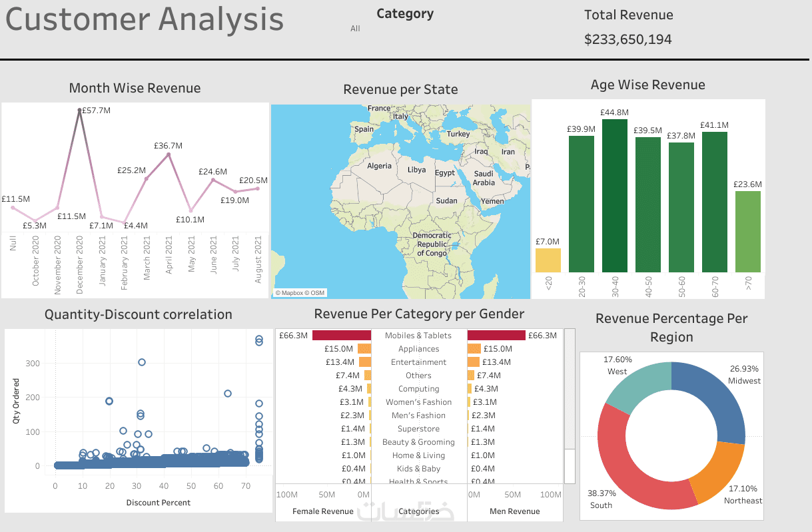Screen dimensions: 812x532
Task: Select the yellow <20 age bar
Action: click(x=548, y=260)
